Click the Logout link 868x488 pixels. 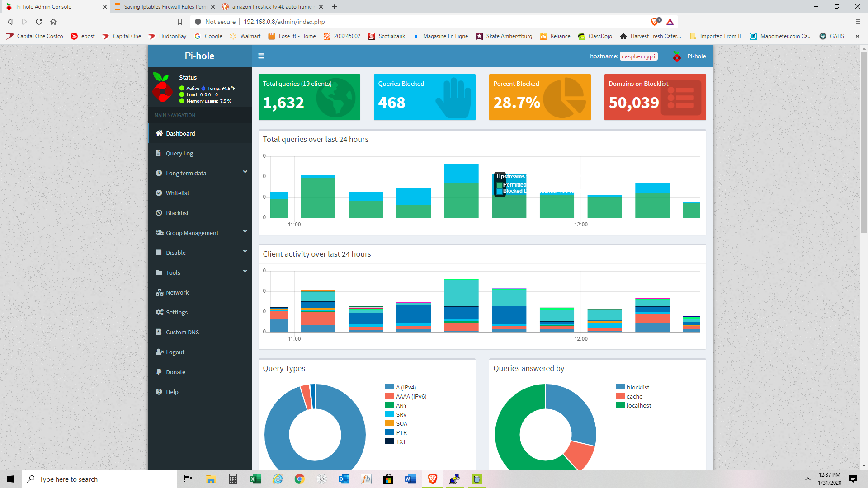(175, 352)
